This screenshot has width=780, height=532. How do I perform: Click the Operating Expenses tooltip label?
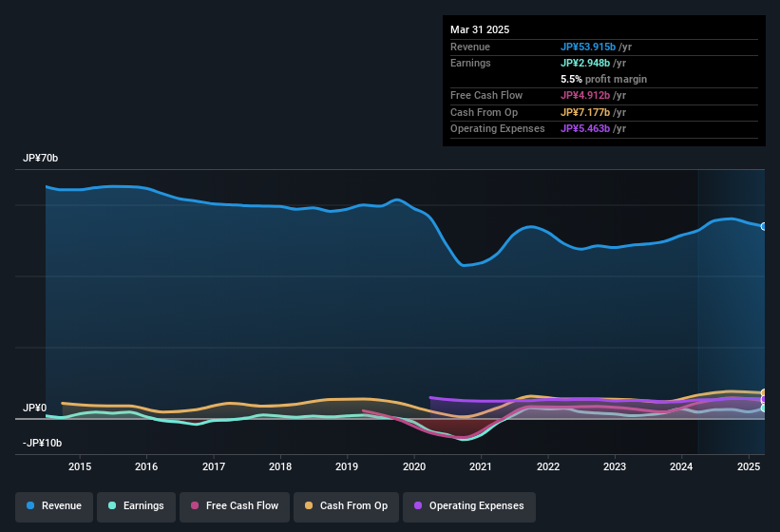click(x=498, y=129)
